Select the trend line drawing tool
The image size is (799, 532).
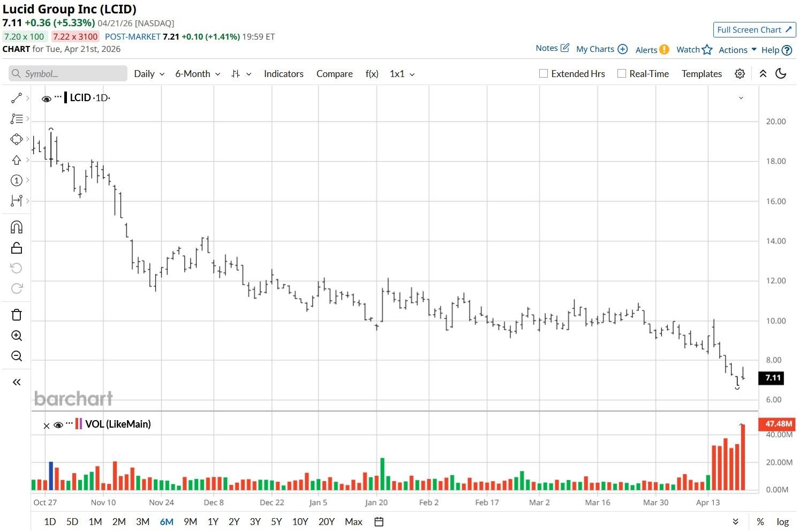(17, 98)
